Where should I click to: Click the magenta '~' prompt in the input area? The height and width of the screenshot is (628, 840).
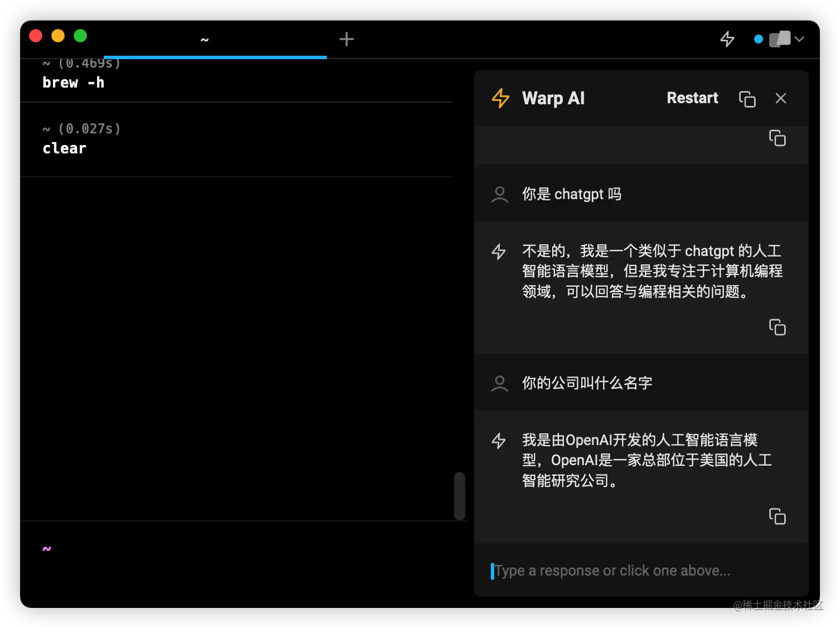click(47, 549)
